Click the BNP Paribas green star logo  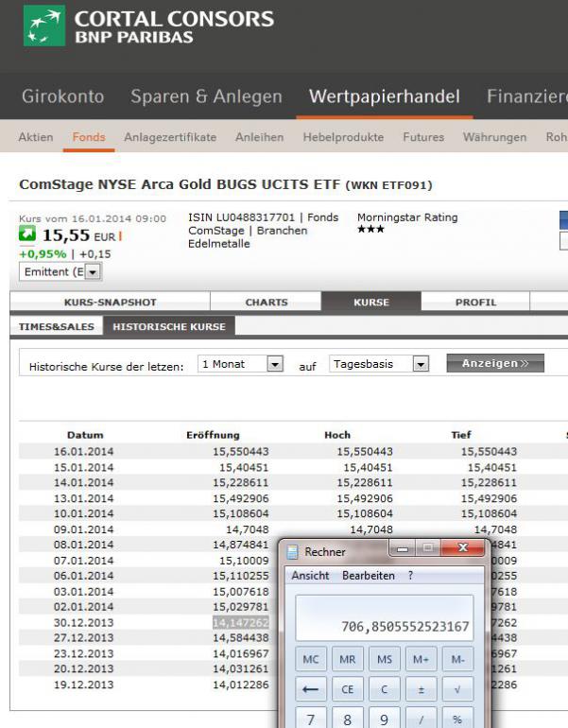[44, 26]
